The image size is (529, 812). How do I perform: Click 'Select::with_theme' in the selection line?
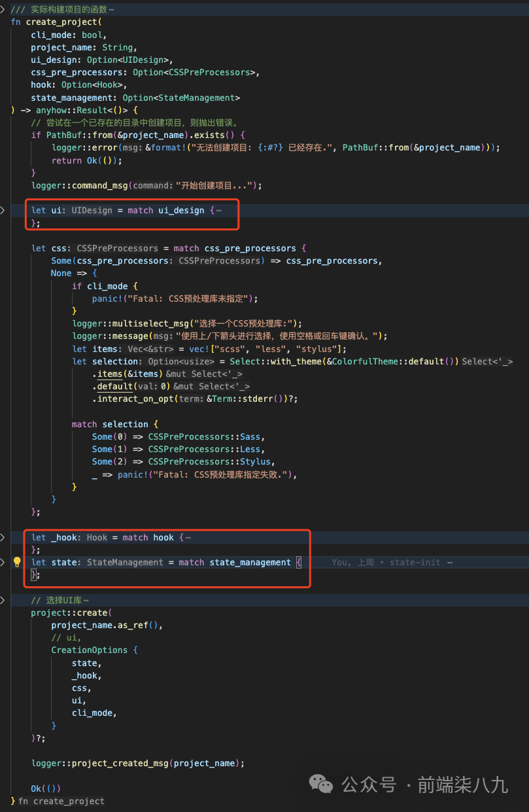[275, 361]
